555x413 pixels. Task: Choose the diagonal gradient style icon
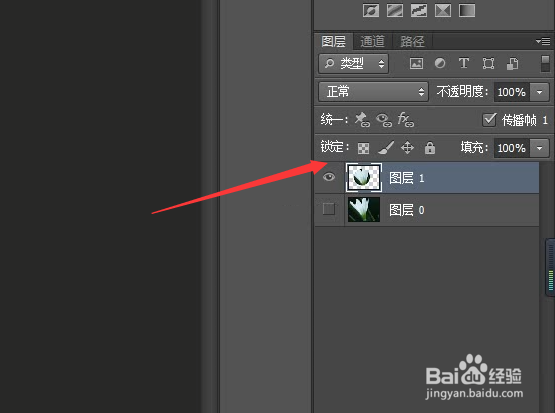pos(395,11)
